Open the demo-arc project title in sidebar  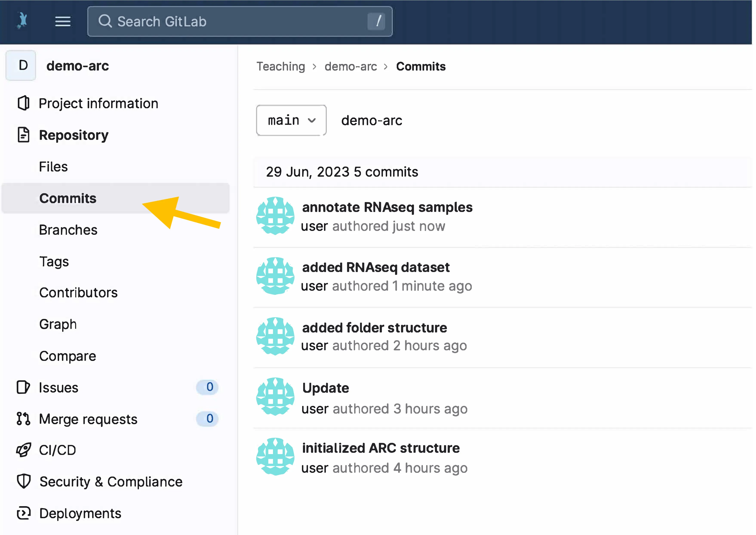pyautogui.click(x=78, y=66)
